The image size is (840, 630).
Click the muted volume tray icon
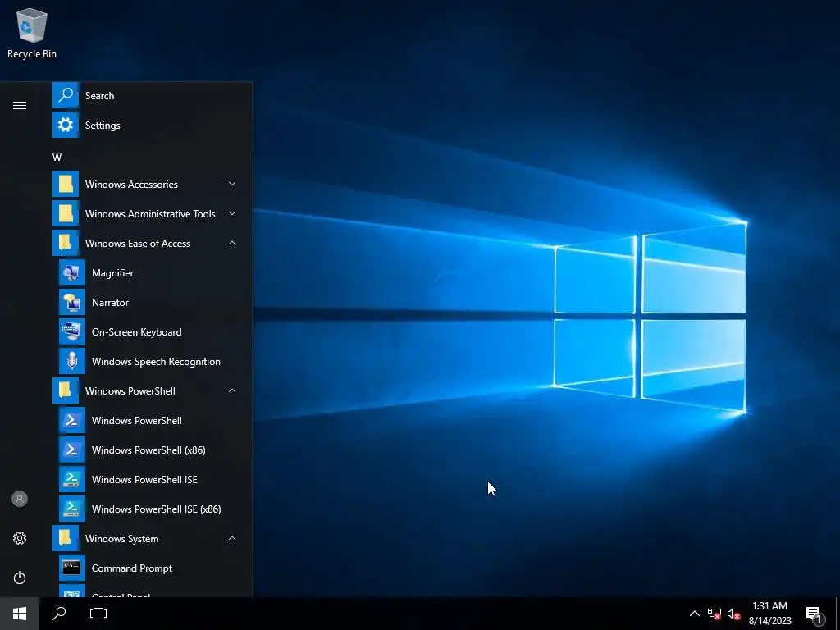(733, 614)
